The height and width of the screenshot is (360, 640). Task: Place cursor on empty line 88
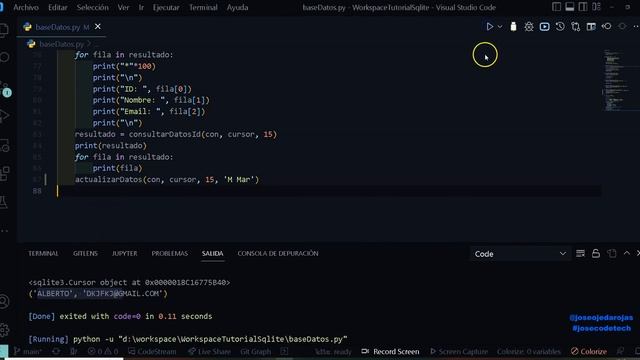329,191
